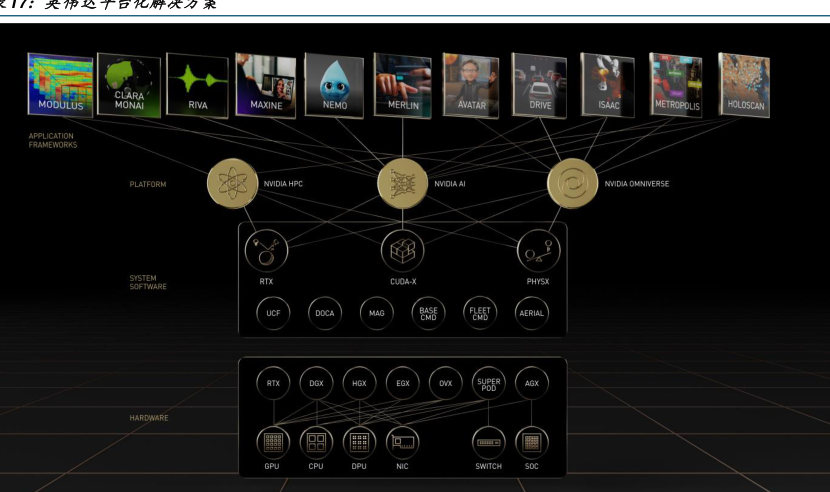Select the DGX hardware circle
Viewport: 830px width, 492px height.
click(x=317, y=383)
